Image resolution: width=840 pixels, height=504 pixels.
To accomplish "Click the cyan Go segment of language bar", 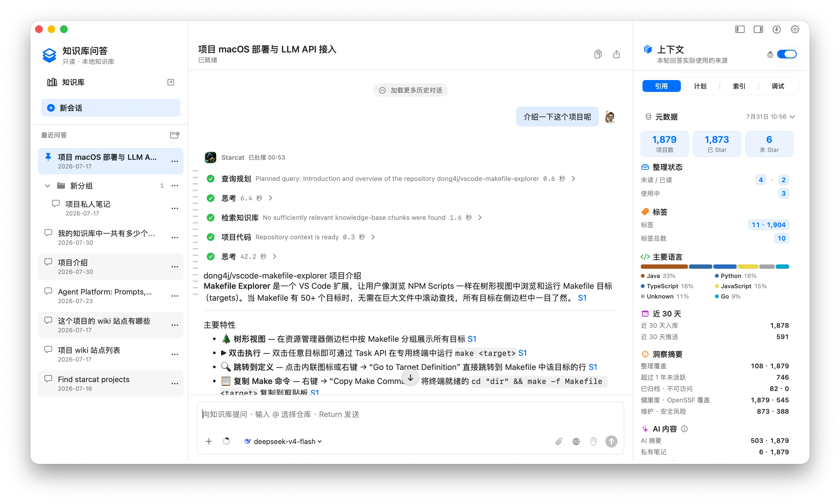I will 782,267.
